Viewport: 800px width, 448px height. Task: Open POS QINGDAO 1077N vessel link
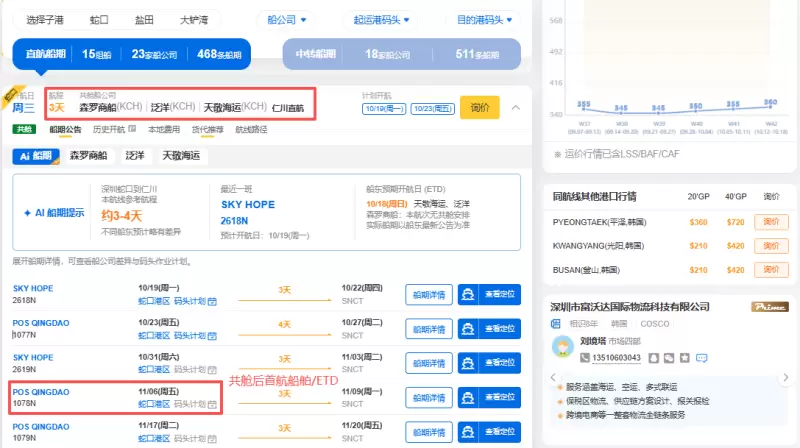(41, 323)
